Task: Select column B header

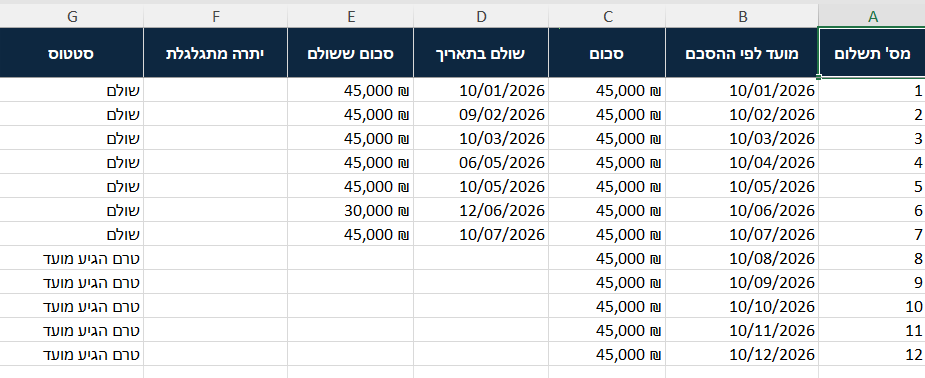Action: [x=742, y=17]
